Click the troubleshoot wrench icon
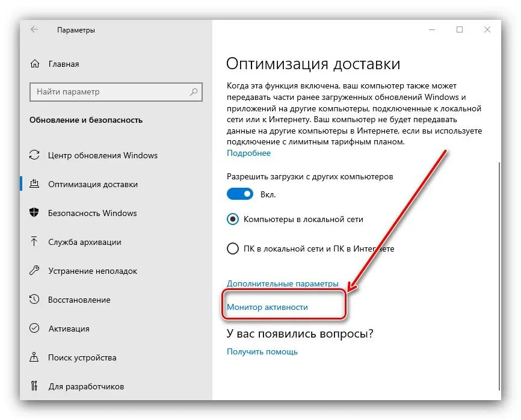 coord(34,271)
